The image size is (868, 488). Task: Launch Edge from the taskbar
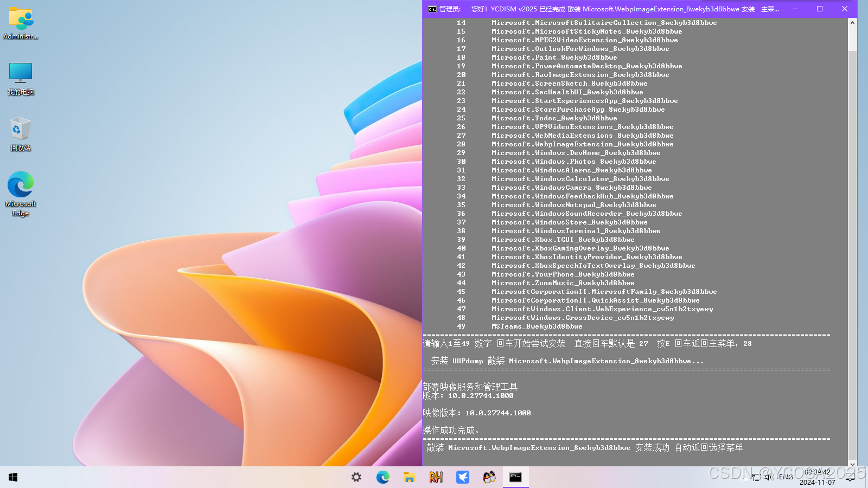pyautogui.click(x=383, y=477)
